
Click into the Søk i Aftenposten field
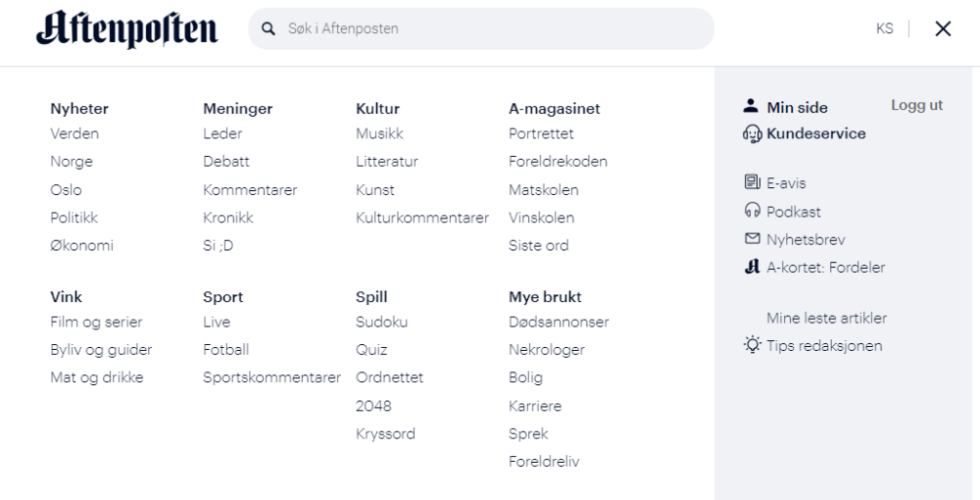[481, 28]
